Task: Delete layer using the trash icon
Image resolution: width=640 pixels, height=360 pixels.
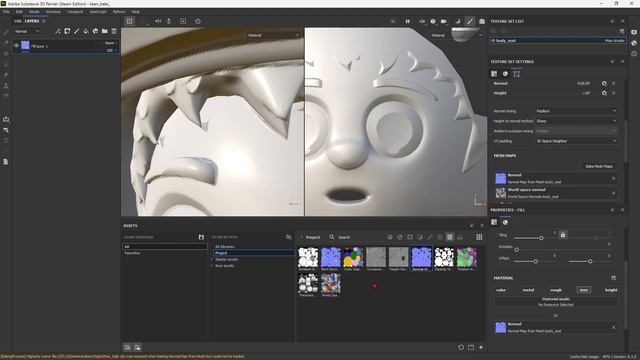Action: 114,31
